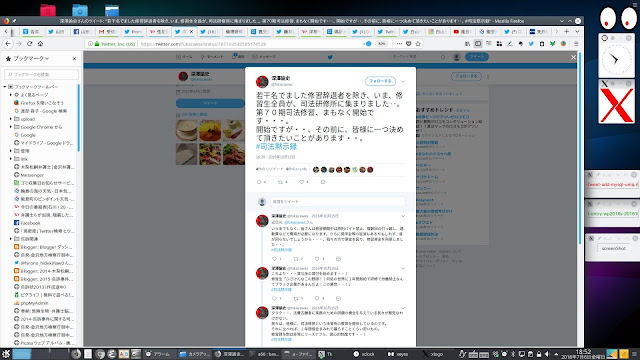Open the Firefox hamburger menu
Image resolution: width=640 pixels, height=360 pixels.
(576, 44)
